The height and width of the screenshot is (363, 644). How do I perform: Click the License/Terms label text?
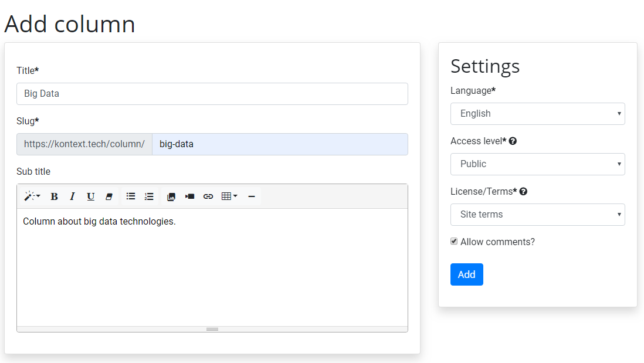(484, 192)
